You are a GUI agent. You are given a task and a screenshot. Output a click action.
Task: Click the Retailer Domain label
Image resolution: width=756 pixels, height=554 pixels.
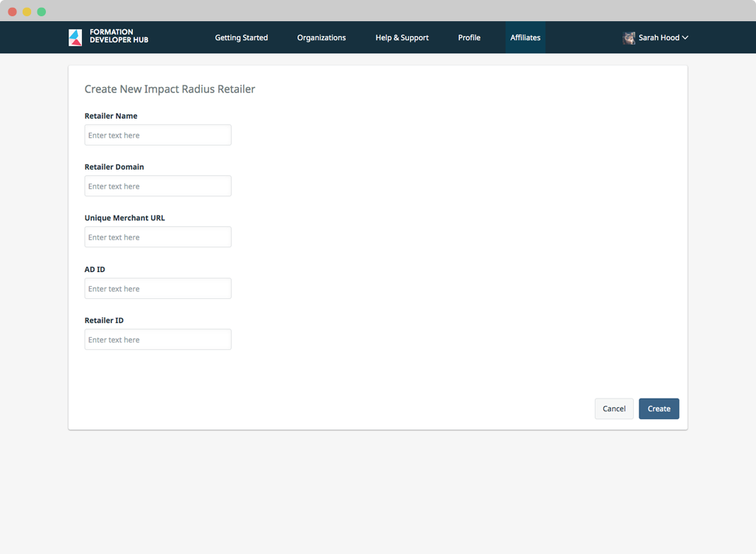[x=114, y=167]
